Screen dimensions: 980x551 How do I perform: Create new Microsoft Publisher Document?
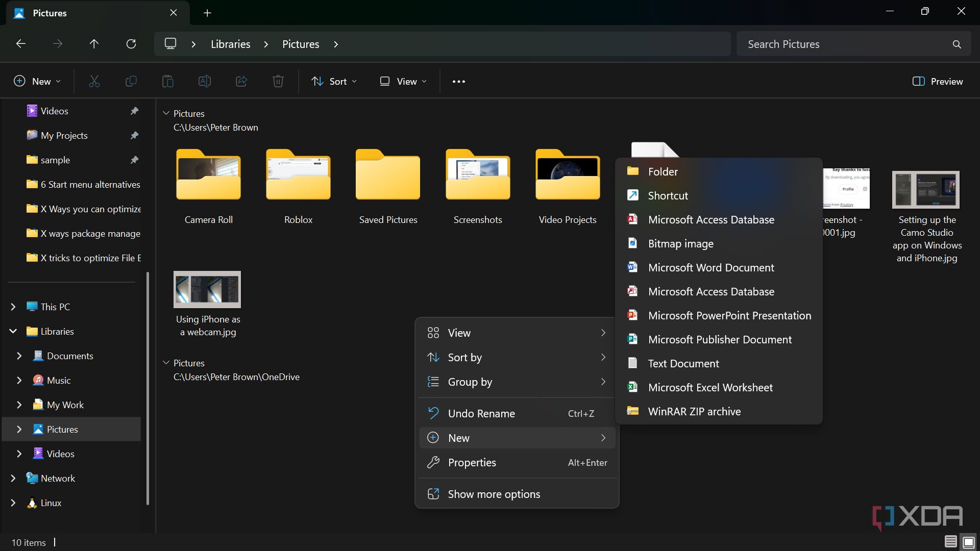(x=719, y=339)
